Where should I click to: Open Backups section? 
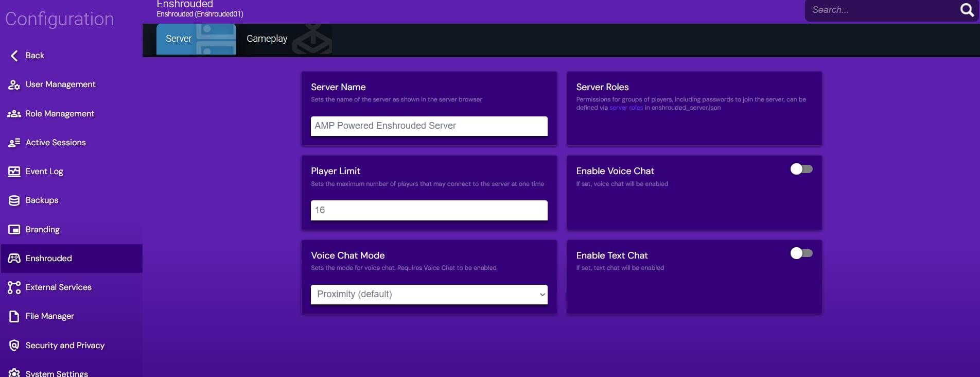[x=72, y=200]
